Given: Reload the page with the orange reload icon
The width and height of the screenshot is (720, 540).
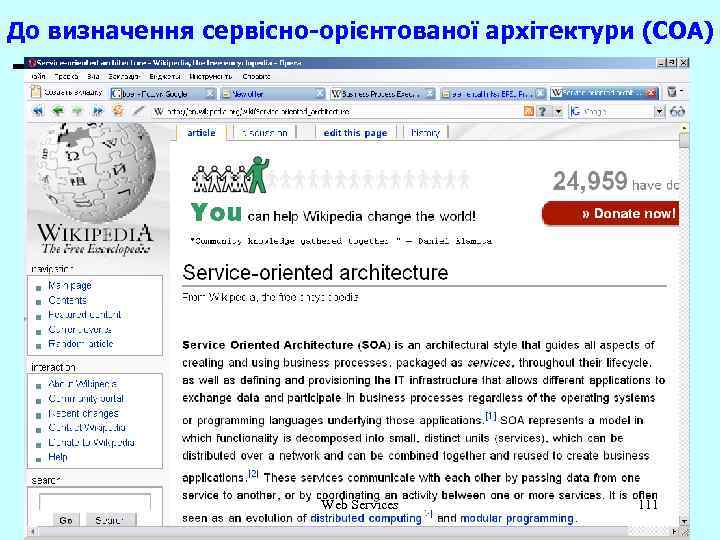Looking at the screenshot, I should (118, 111).
